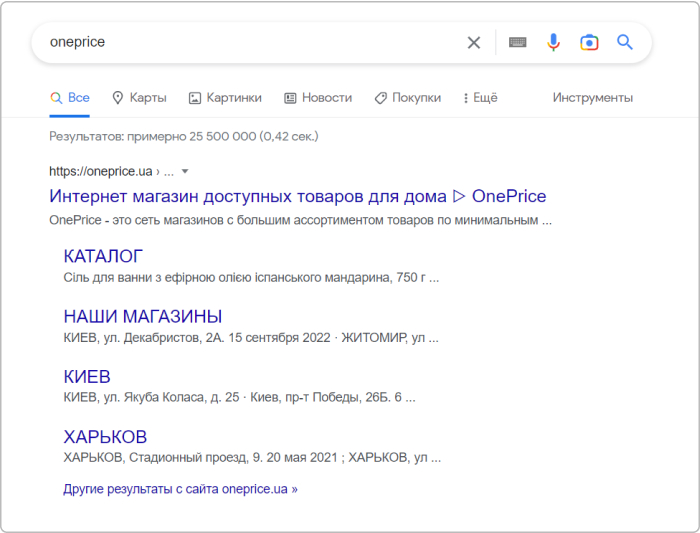This screenshot has width=700, height=533.
Task: Click the newspaper icon beside Новости
Action: (x=290, y=98)
